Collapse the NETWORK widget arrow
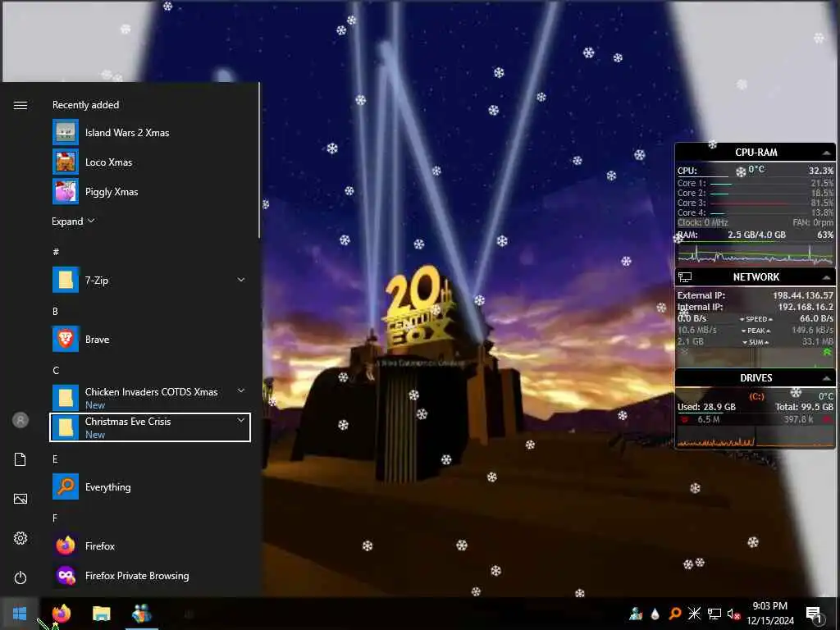Viewport: 840px width, 630px height. (827, 277)
